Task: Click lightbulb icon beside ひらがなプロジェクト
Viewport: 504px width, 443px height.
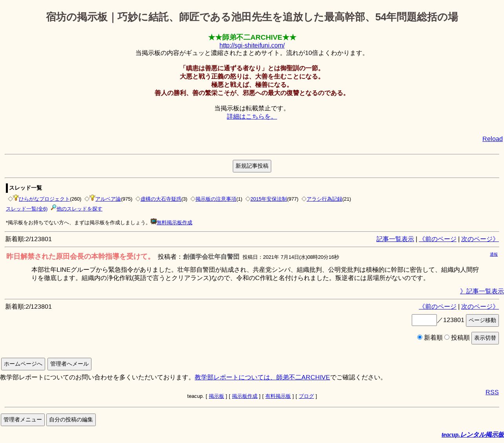Action: point(16,198)
